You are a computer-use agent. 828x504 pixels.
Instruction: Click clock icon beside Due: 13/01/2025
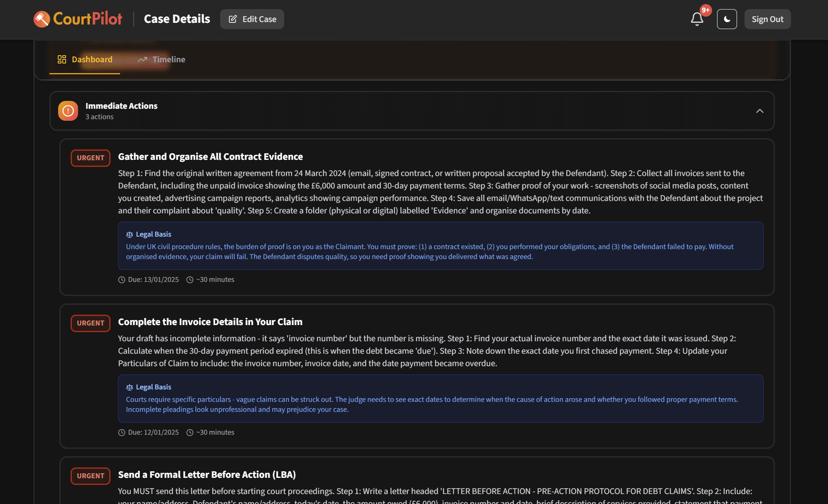(x=122, y=280)
